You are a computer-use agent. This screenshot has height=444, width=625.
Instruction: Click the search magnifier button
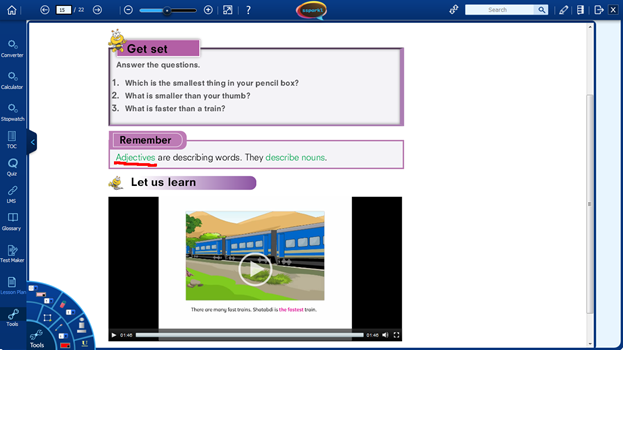pyautogui.click(x=541, y=10)
